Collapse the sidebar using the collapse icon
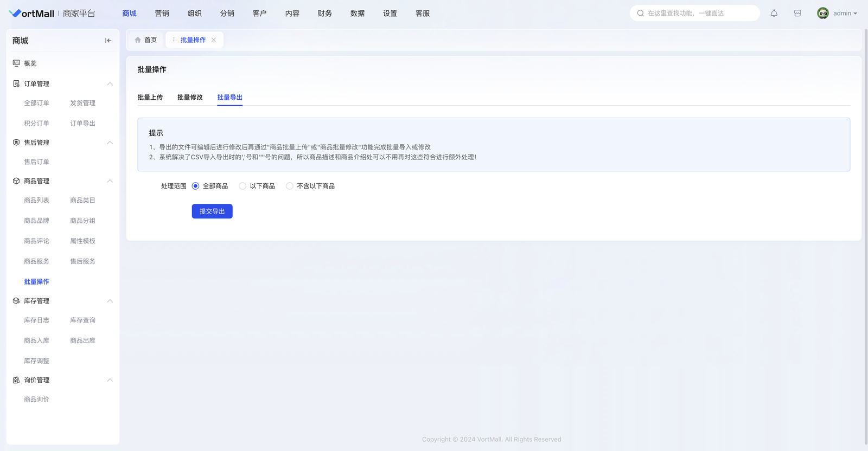The height and width of the screenshot is (451, 868). click(108, 41)
